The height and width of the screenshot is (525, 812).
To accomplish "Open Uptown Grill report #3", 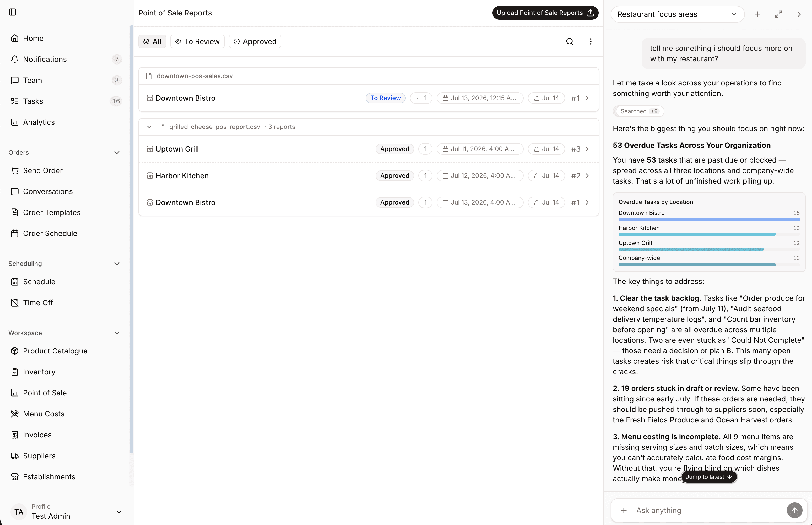I will (x=369, y=149).
